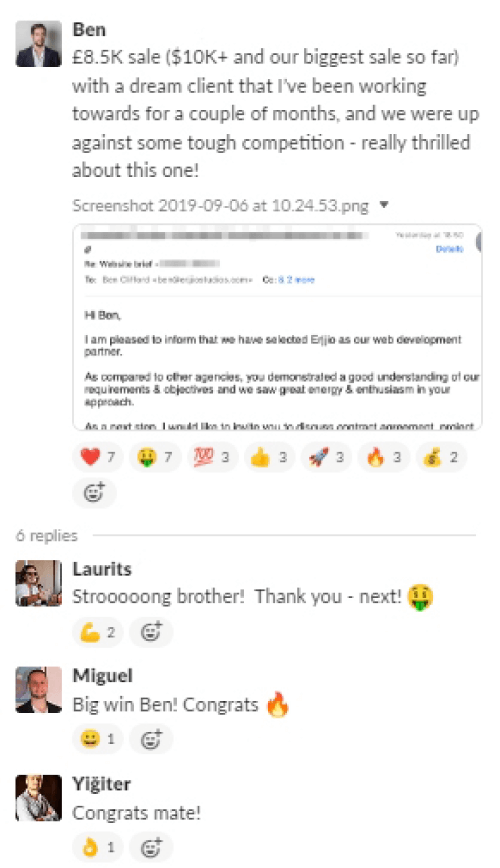Toggle the money bag reaction
This screenshot has height=868, width=500.
pos(441,457)
